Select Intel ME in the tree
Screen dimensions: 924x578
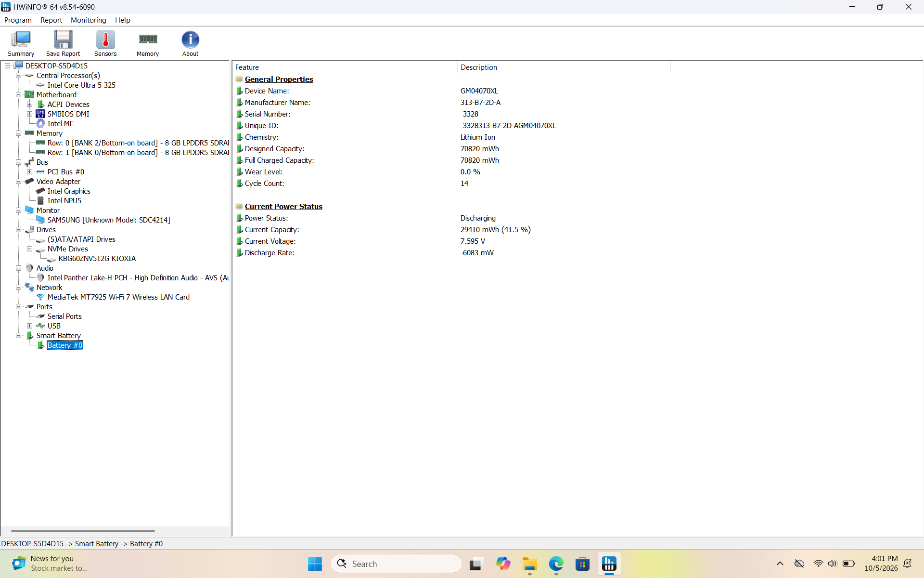click(61, 124)
